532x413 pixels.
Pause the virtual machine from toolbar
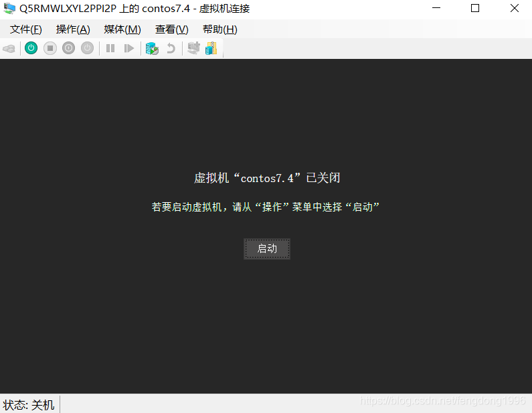point(110,48)
